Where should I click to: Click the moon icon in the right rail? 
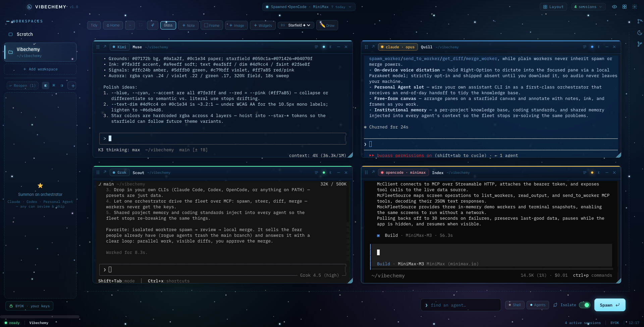[639, 33]
